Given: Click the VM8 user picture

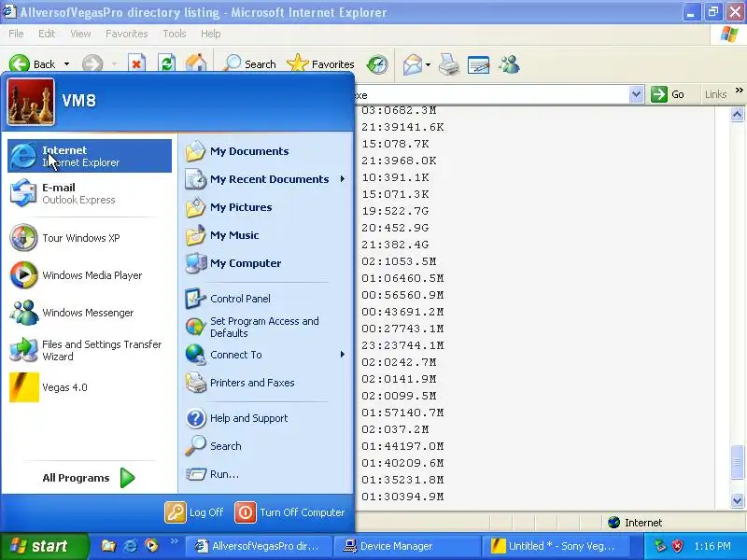Looking at the screenshot, I should click(x=31, y=103).
